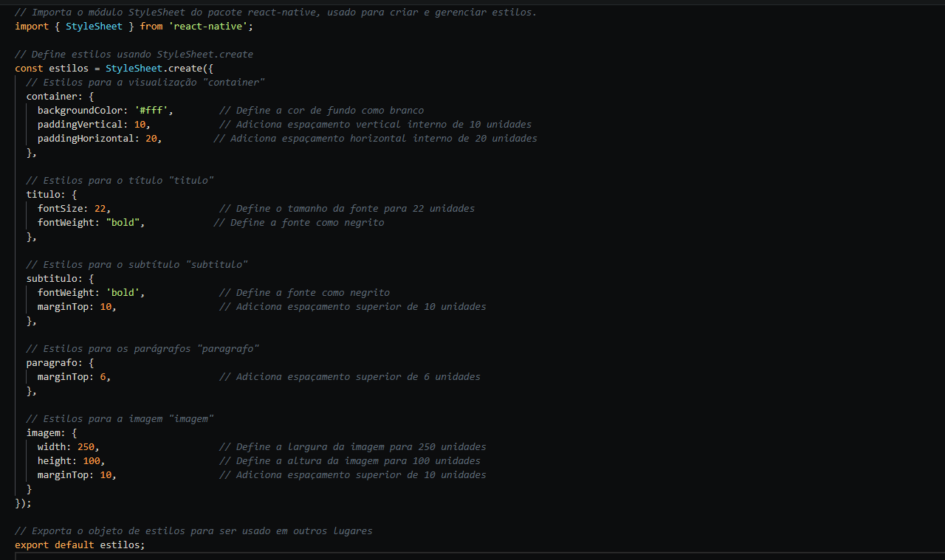
Task: Click the 'import' keyword on the second line
Action: tap(32, 27)
